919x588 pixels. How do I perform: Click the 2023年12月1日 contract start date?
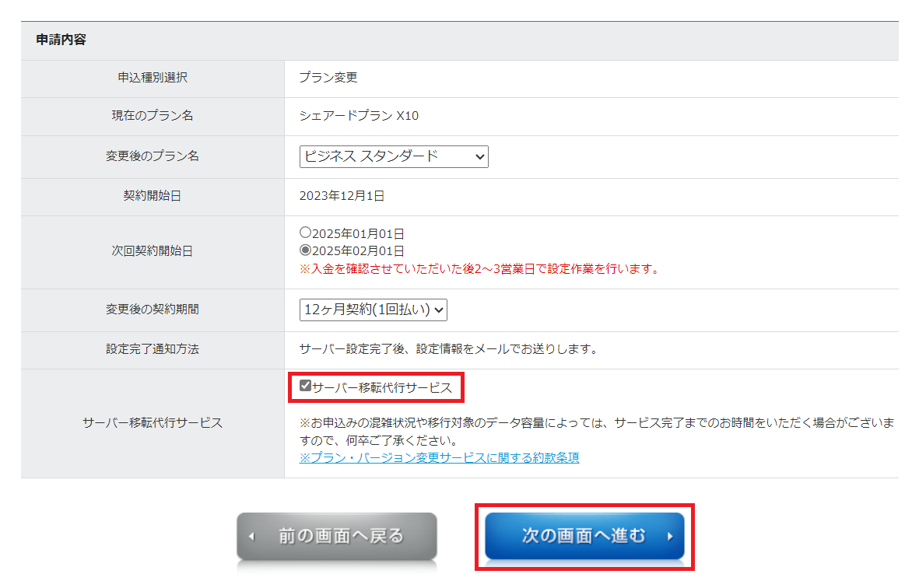tap(342, 196)
